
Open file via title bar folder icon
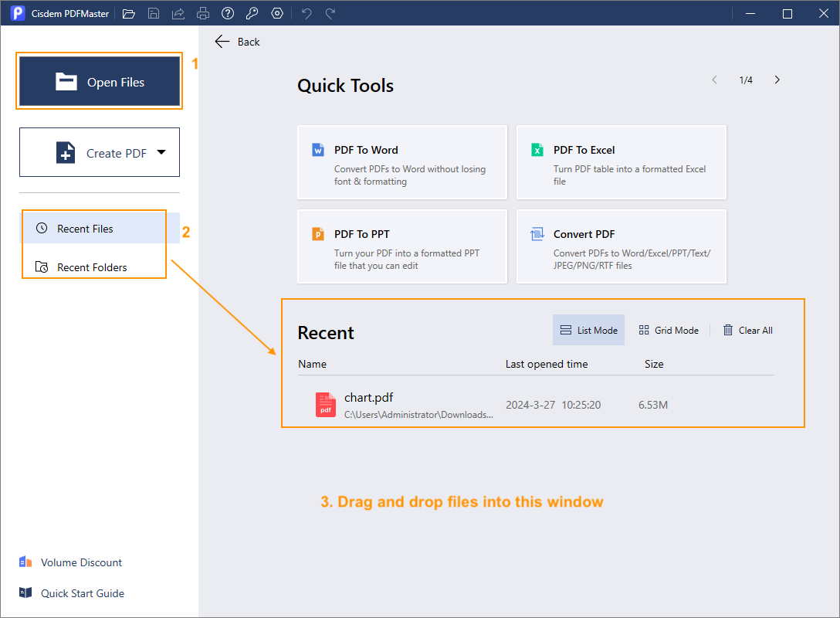tap(129, 14)
